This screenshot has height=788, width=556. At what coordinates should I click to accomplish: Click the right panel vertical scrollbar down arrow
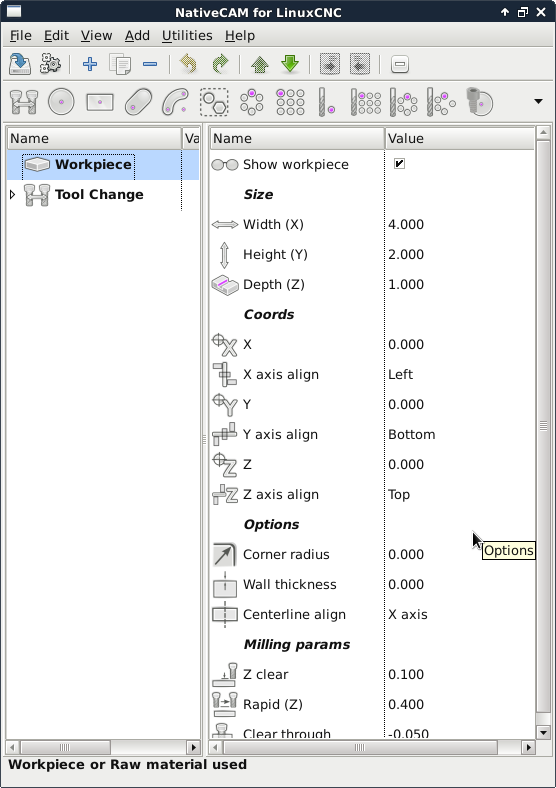tap(543, 732)
